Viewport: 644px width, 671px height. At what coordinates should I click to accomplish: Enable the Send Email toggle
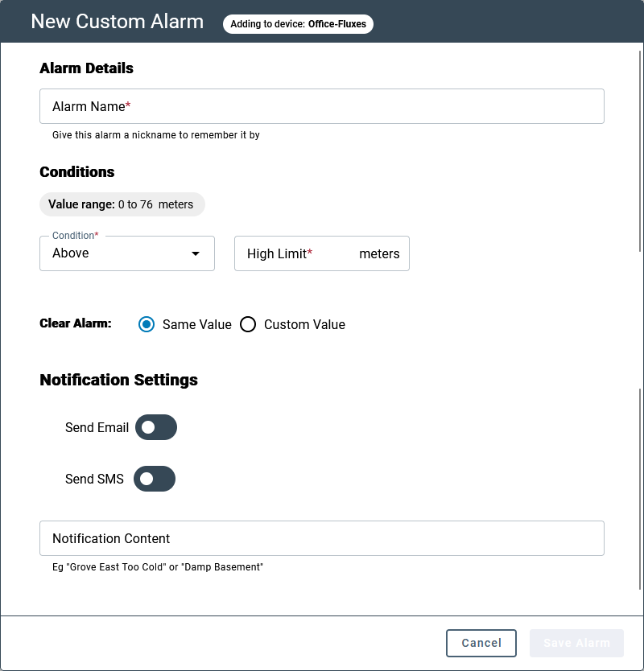[156, 427]
